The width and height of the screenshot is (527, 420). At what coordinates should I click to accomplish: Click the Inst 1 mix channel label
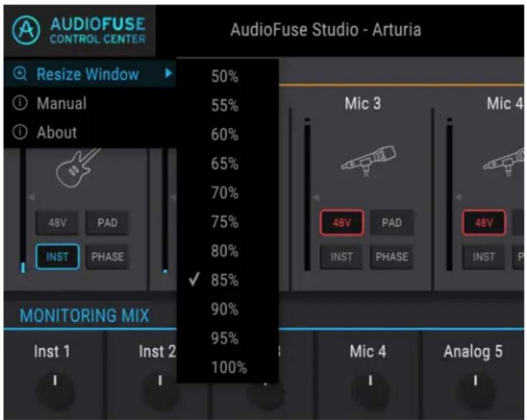pyautogui.click(x=52, y=351)
